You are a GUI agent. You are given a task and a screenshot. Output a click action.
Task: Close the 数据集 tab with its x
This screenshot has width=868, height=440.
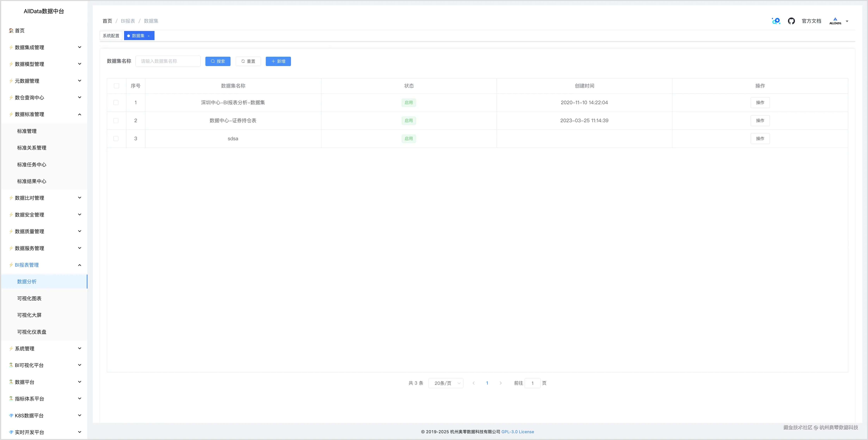(x=149, y=36)
